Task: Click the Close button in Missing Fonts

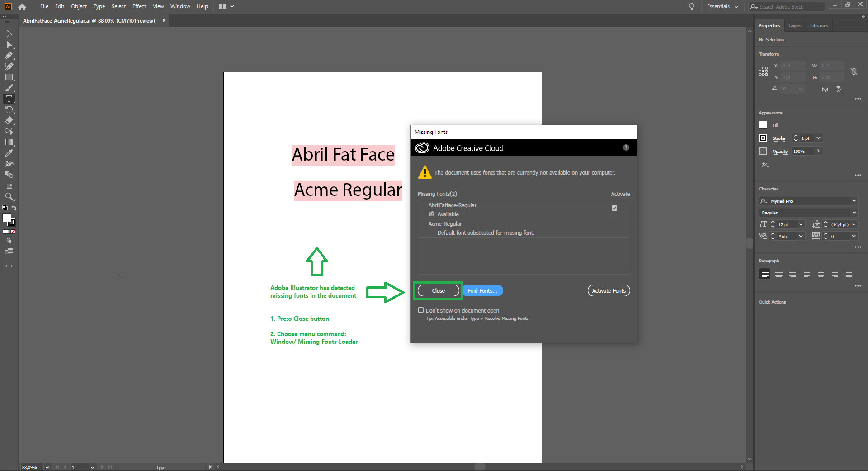Action: pyautogui.click(x=438, y=290)
